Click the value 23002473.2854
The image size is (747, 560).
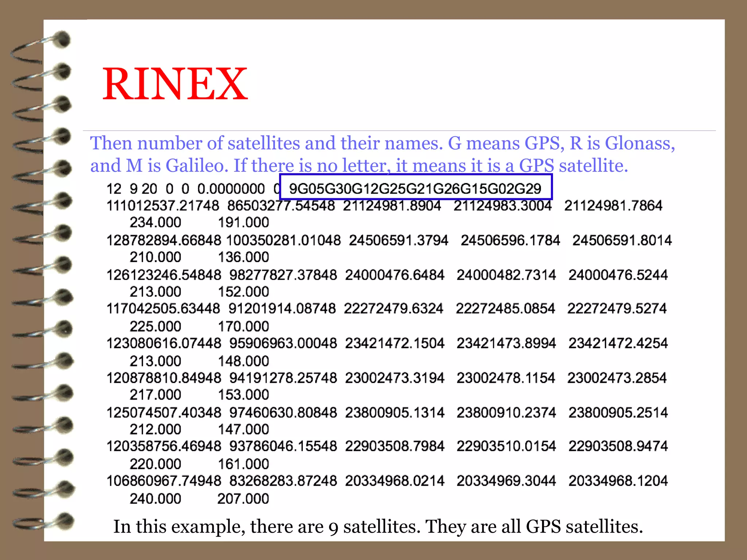point(617,378)
